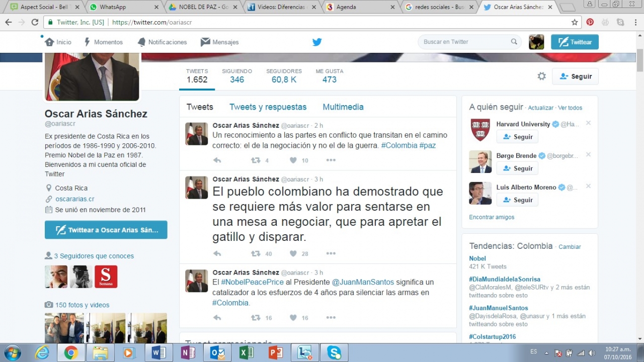
Task: Open more options on the 2 h tweet
Action: 331,160
